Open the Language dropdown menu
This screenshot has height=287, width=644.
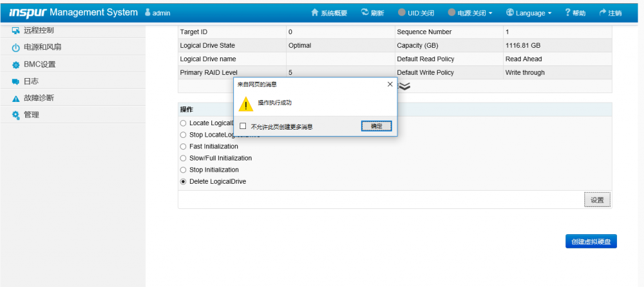(529, 13)
